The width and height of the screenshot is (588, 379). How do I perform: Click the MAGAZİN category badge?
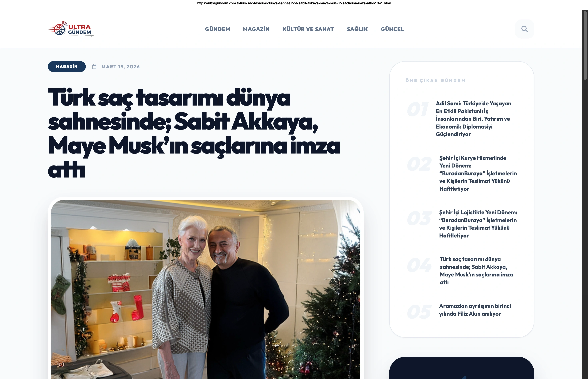tap(67, 66)
